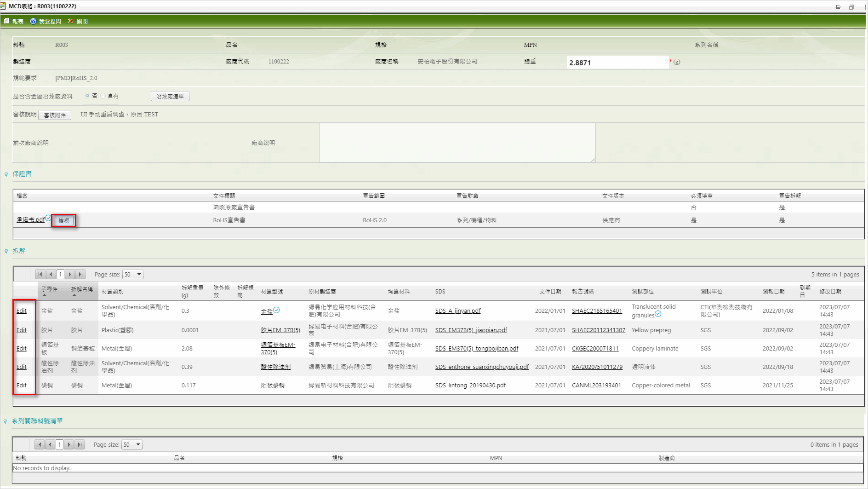Screen dimensions: 868x489
Task: Open report SHAEC2185165401
Action: pos(597,311)
